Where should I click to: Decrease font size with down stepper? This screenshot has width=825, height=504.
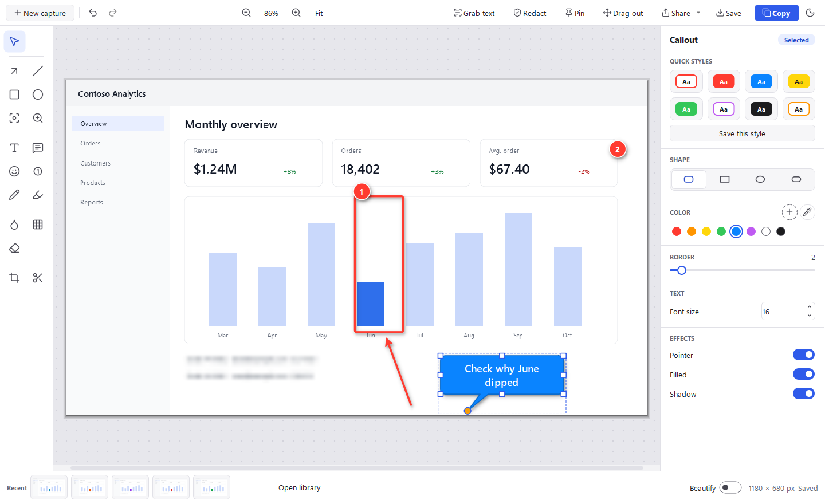click(x=810, y=316)
